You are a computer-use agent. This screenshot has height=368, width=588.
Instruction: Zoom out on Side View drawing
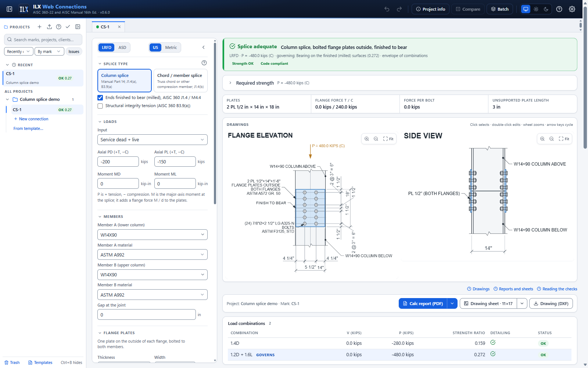pos(552,139)
